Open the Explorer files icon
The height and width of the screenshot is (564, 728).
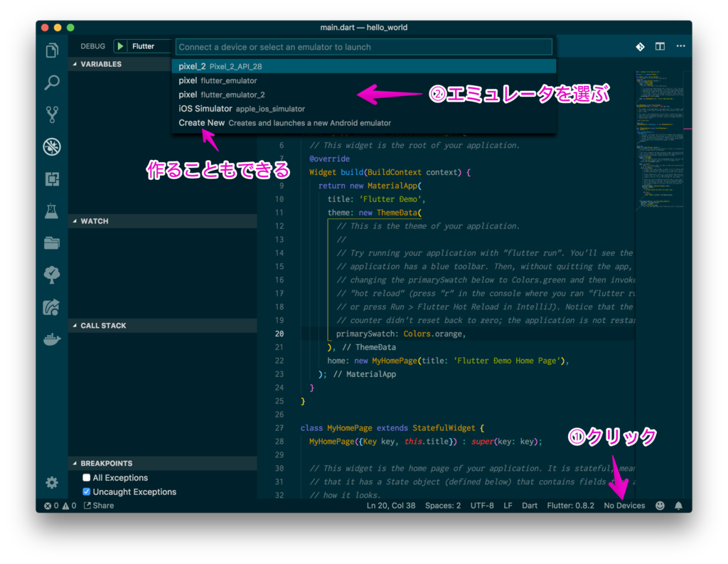[x=52, y=50]
